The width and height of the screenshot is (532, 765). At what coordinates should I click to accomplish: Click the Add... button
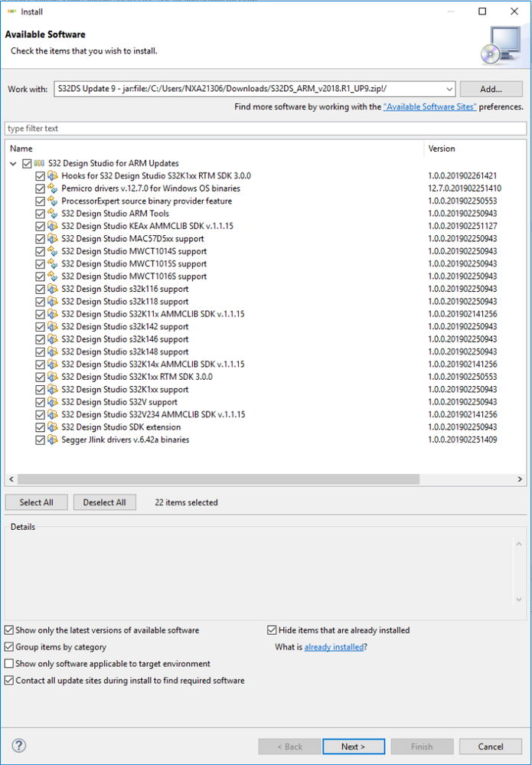tap(491, 90)
